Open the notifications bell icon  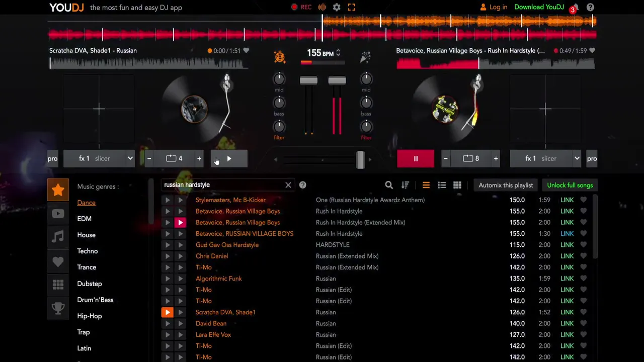point(575,7)
